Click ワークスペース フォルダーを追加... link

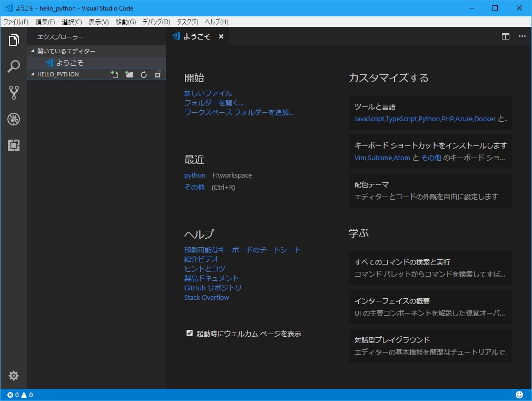[239, 112]
